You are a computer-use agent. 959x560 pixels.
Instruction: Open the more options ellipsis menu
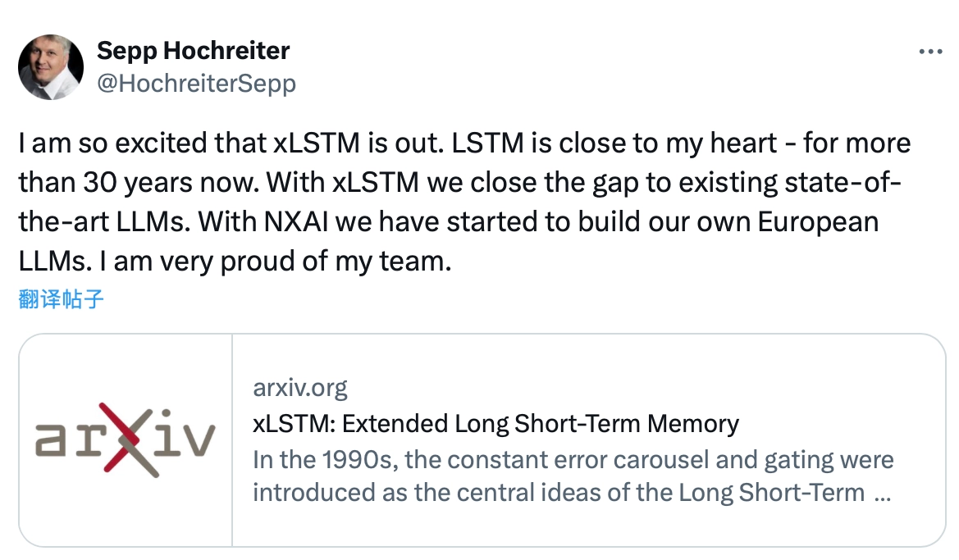tap(930, 52)
